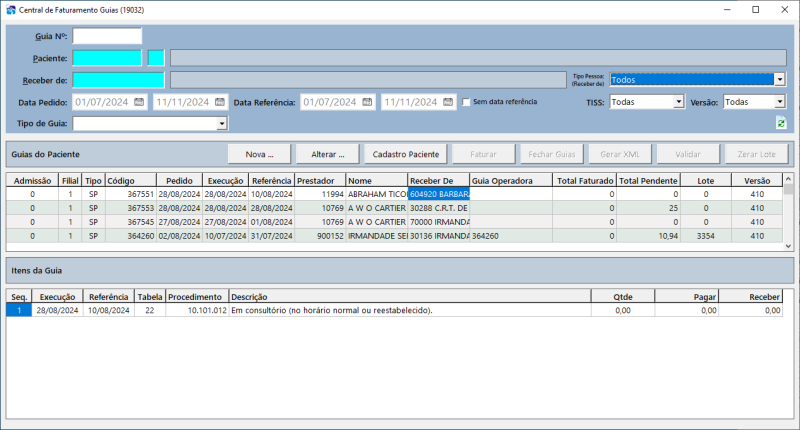Click receber cell 30288 C.R.T. DE
Screen dimensions: 800x430
pos(439,208)
